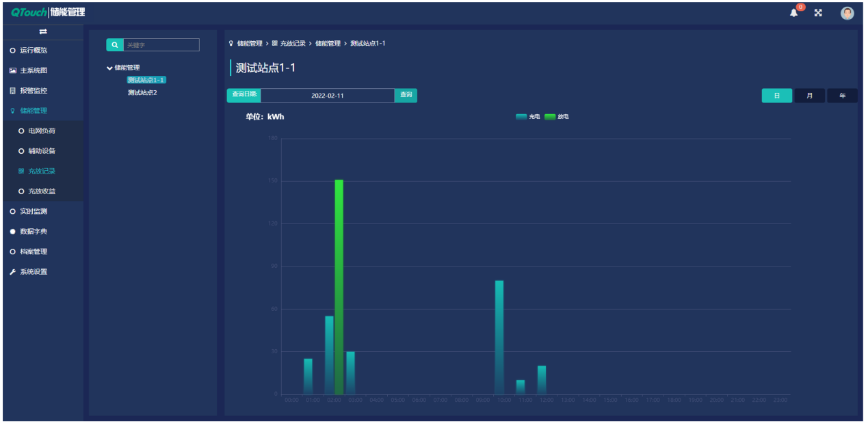The image size is (868, 423).
Task: Collapse sidebar using the swap arrows icon
Action: pyautogui.click(x=43, y=31)
